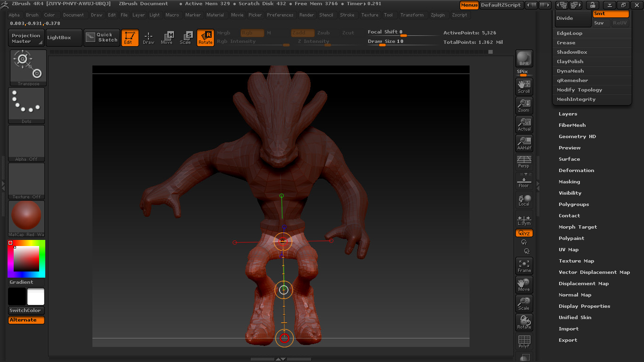Viewport: 644px width, 362px height.
Task: Open Quick Sketch
Action: pyautogui.click(x=102, y=38)
